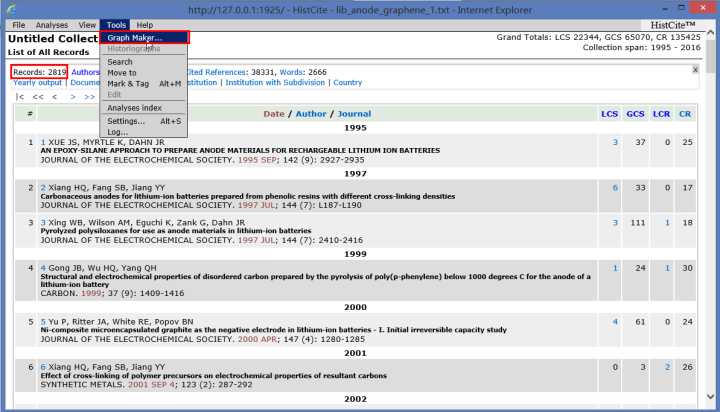Sort records by GCS column
The image size is (720, 412).
click(636, 114)
